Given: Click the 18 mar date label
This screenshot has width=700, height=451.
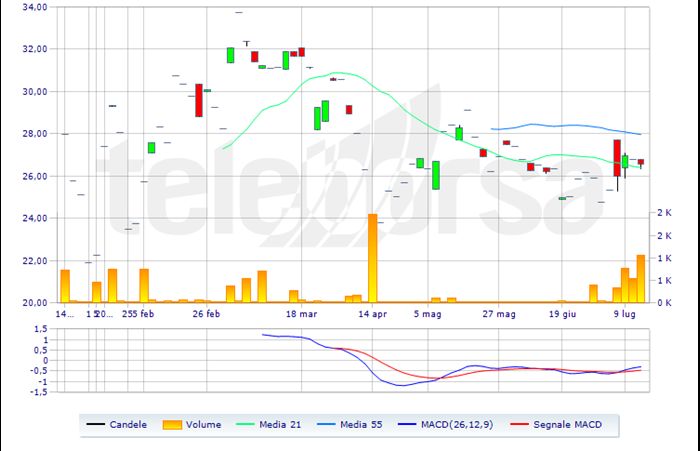Looking at the screenshot, I should (301, 314).
